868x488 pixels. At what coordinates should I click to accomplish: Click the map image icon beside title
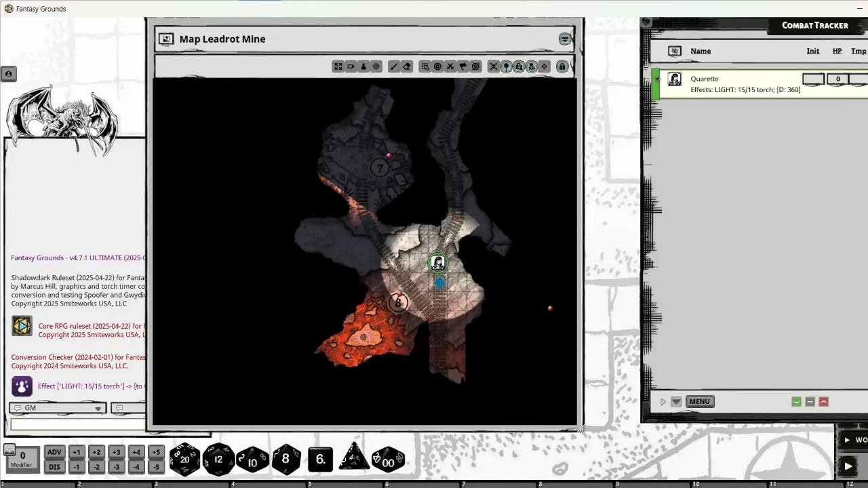tap(165, 39)
